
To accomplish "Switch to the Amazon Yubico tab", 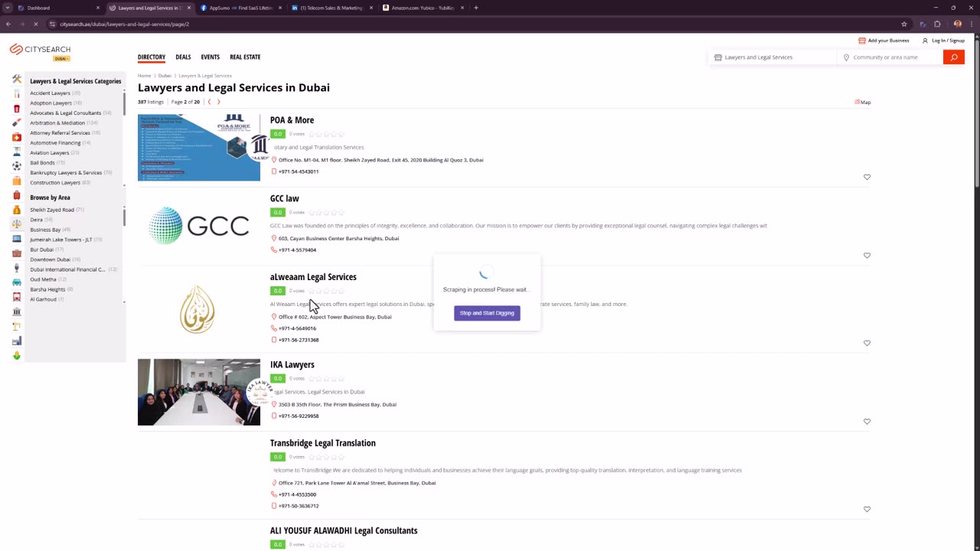I will pos(423,8).
